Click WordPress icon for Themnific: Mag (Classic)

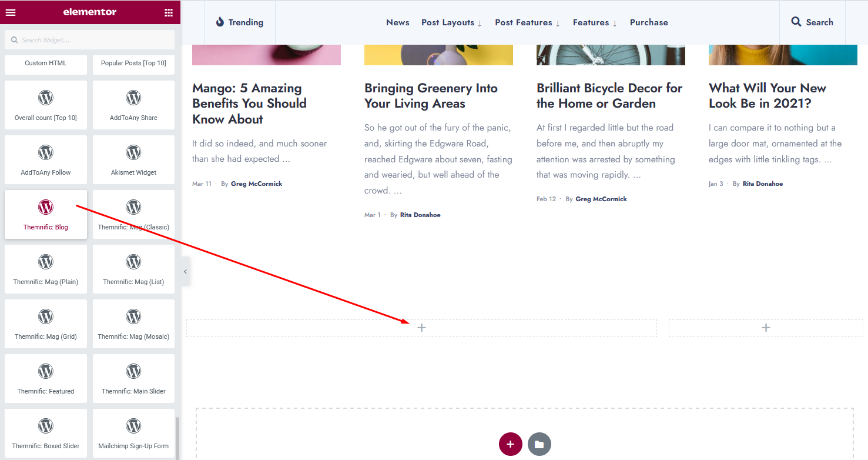coord(133,207)
